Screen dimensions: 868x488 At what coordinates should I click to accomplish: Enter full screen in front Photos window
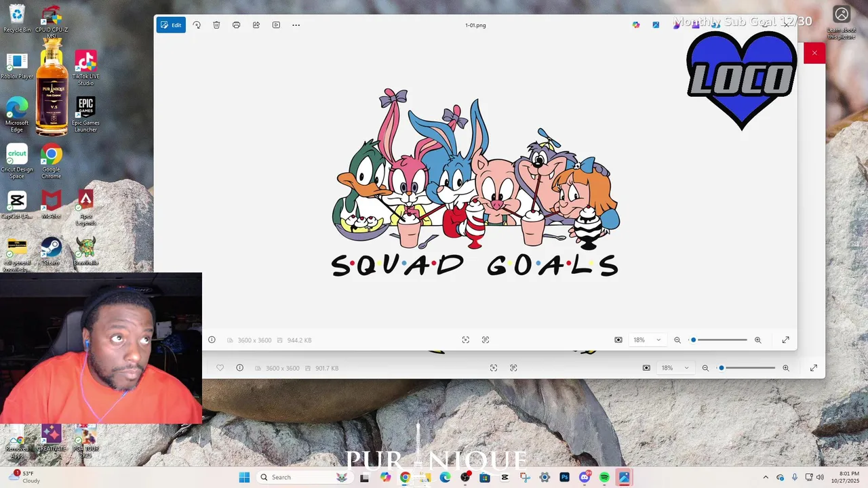point(786,340)
